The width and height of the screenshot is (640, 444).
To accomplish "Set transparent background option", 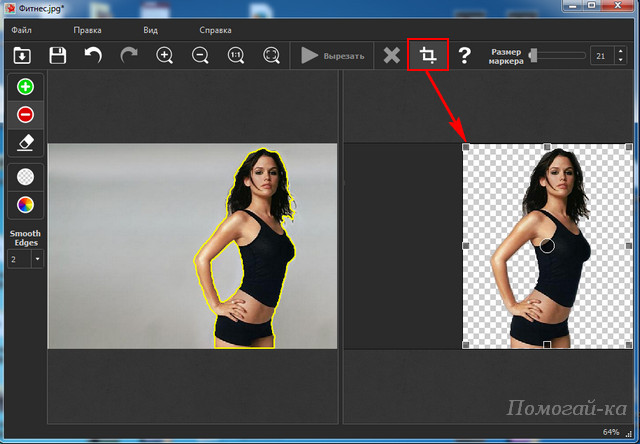I will (25, 177).
